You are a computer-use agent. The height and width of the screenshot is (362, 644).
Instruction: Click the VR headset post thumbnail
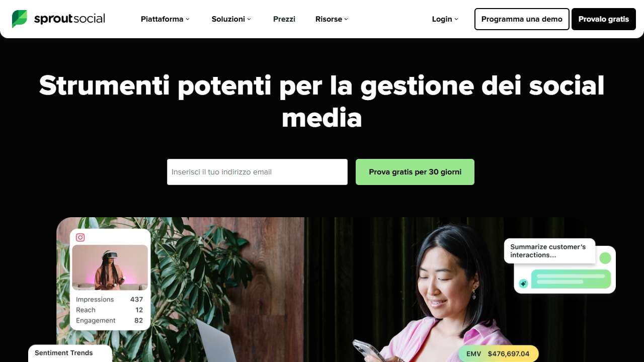pos(110,267)
